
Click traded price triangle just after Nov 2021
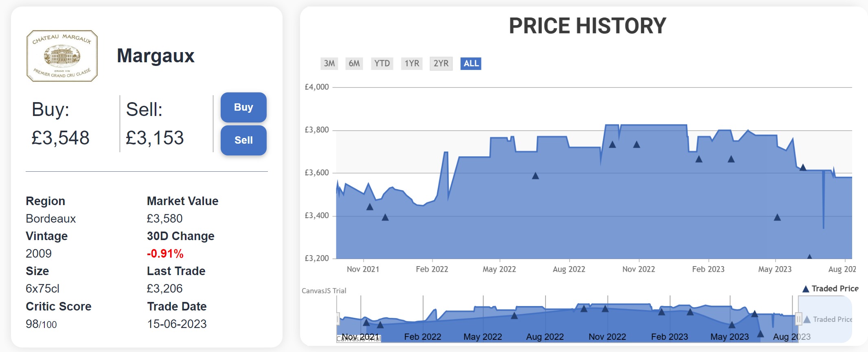pyautogui.click(x=370, y=207)
